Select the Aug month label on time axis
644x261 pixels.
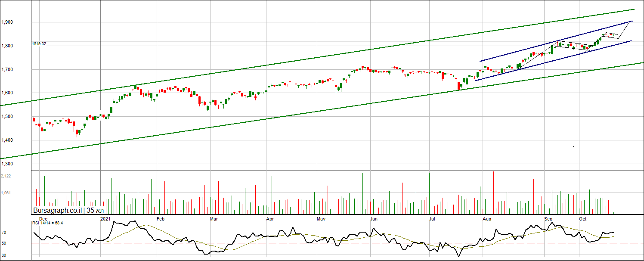487,219
